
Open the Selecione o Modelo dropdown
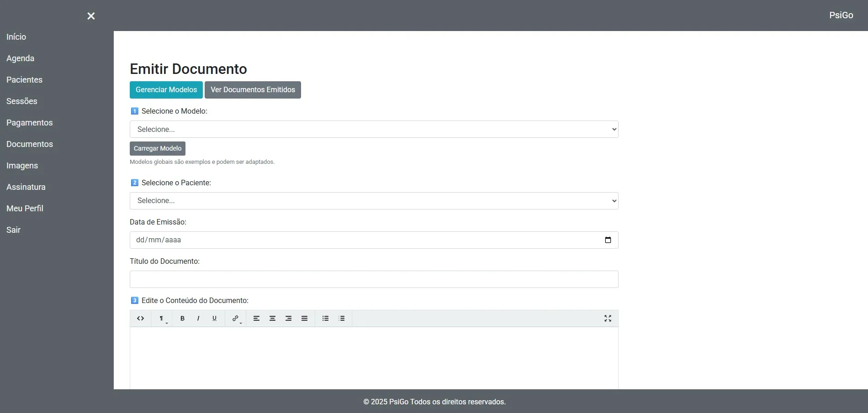click(374, 129)
